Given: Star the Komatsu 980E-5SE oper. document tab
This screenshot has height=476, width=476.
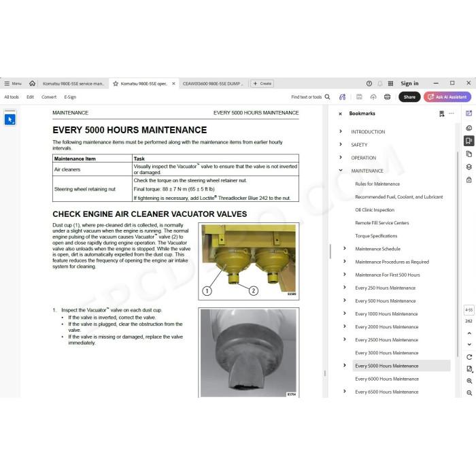Looking at the screenshot, I should point(116,84).
